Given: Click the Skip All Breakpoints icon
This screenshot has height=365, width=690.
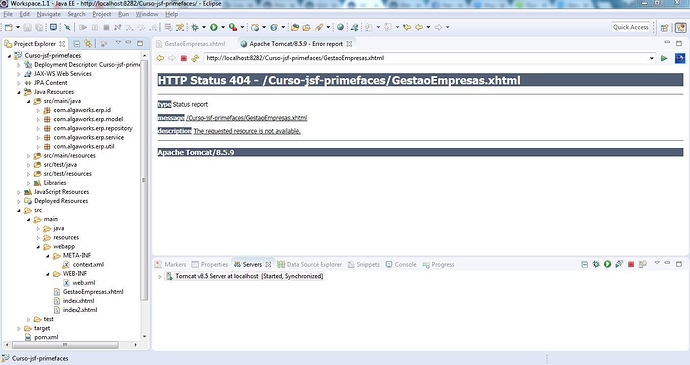Looking at the screenshot, I should click(67, 27).
